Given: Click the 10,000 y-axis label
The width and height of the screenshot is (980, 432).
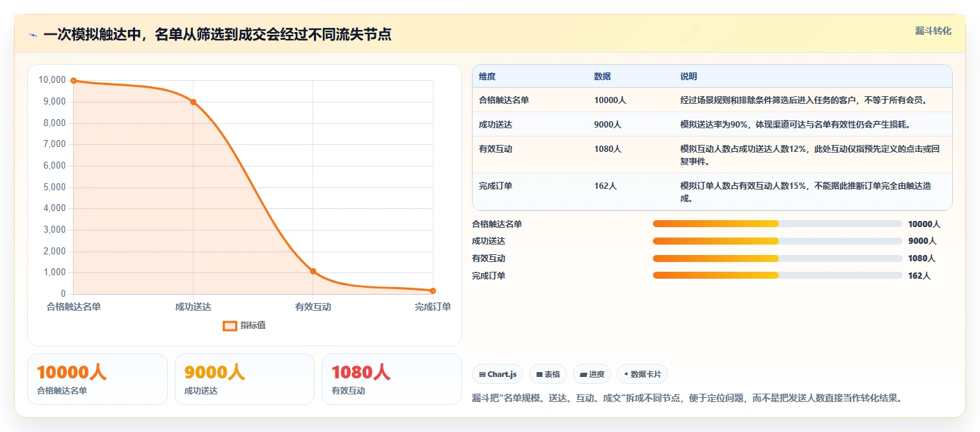Looking at the screenshot, I should coord(52,81).
